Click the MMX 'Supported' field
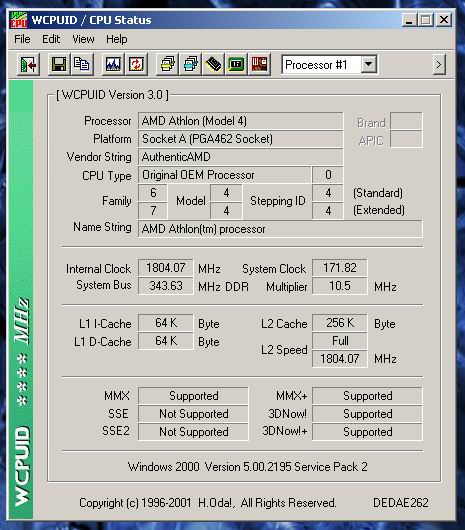Viewport: 465px width, 530px height. point(193,396)
